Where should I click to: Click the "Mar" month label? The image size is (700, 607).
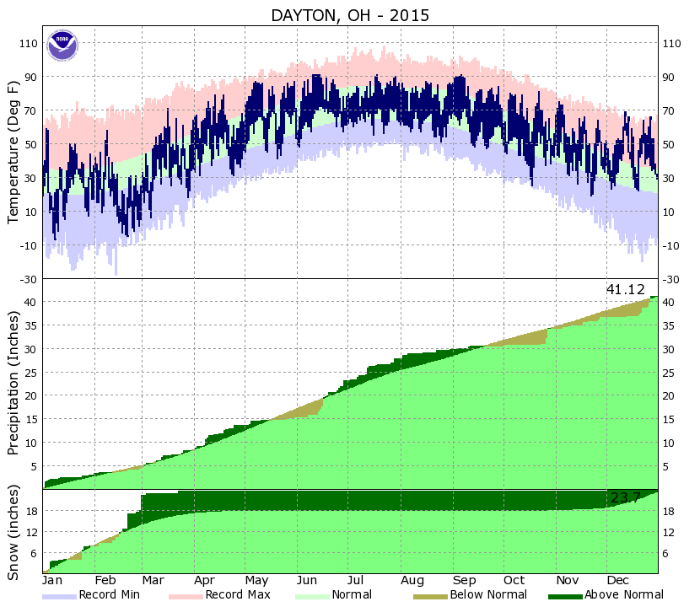pos(153,580)
